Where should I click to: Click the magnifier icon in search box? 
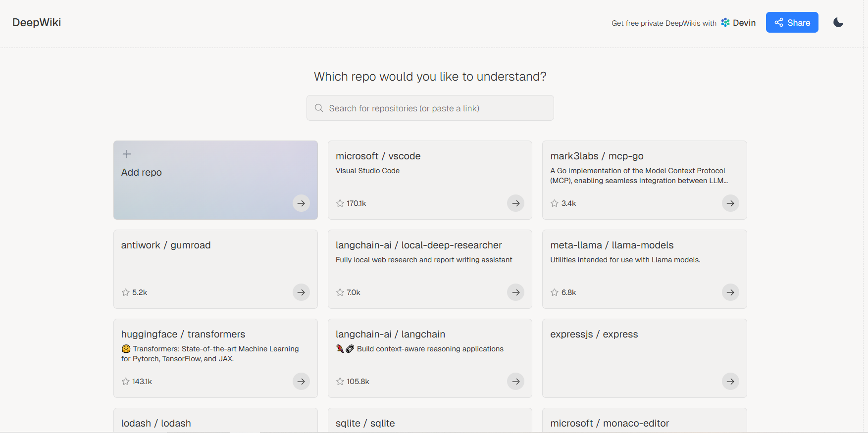319,108
